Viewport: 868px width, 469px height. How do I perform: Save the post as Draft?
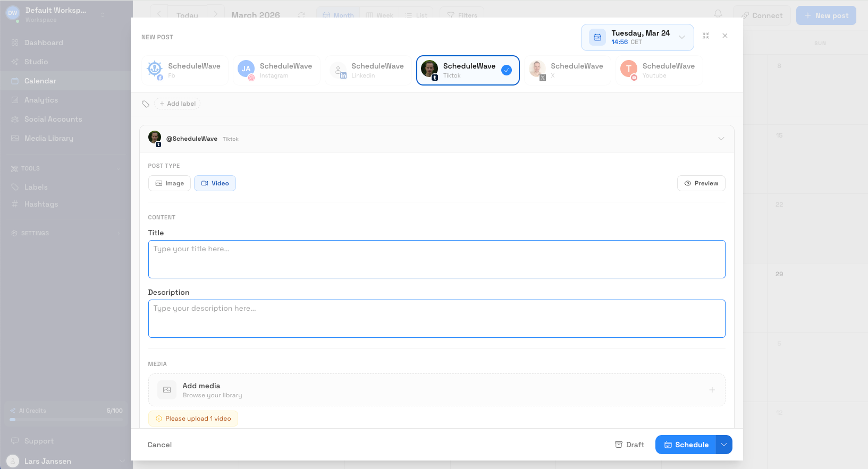coord(629,445)
